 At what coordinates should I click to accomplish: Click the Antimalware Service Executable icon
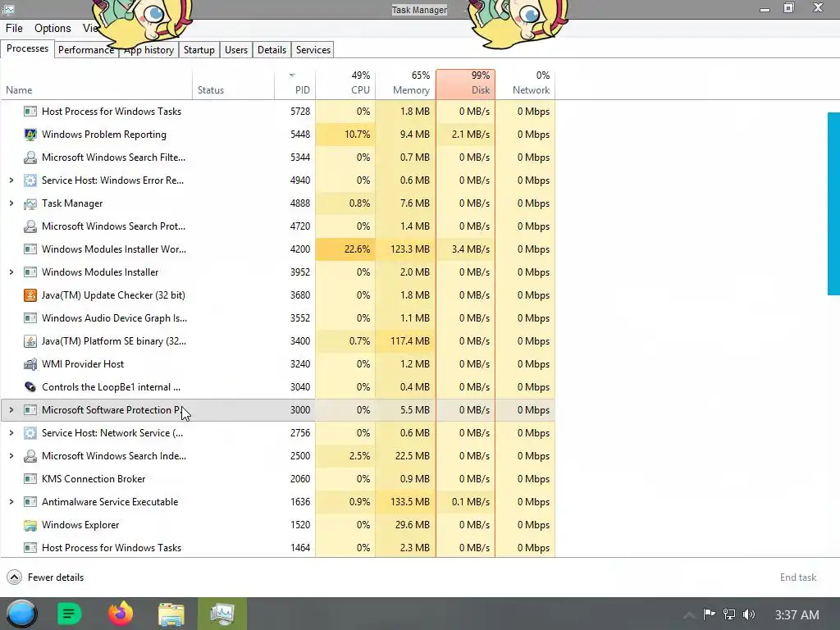[30, 502]
